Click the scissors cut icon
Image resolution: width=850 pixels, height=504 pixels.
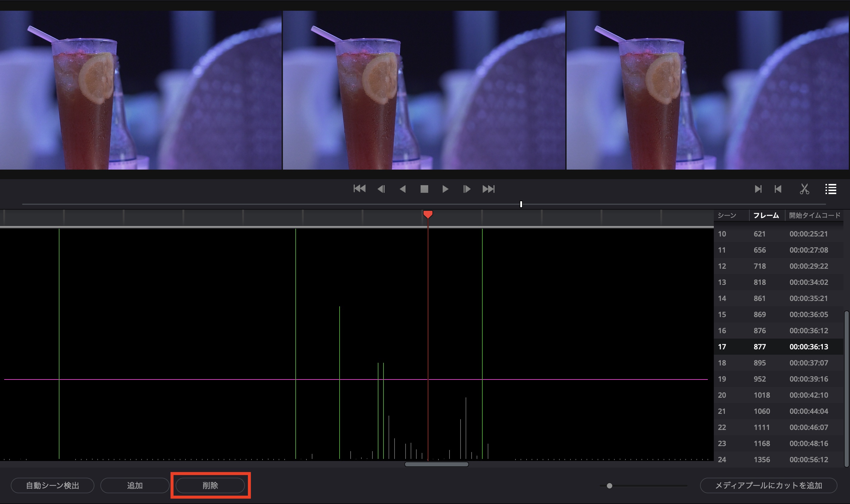pos(804,189)
